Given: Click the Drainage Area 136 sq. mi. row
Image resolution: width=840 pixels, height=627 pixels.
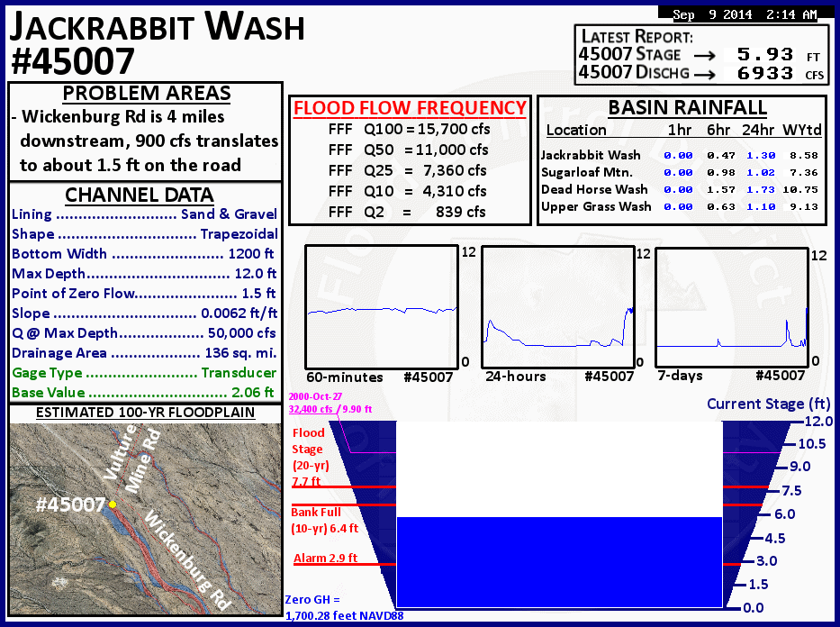Looking at the screenshot, I should (x=145, y=353).
